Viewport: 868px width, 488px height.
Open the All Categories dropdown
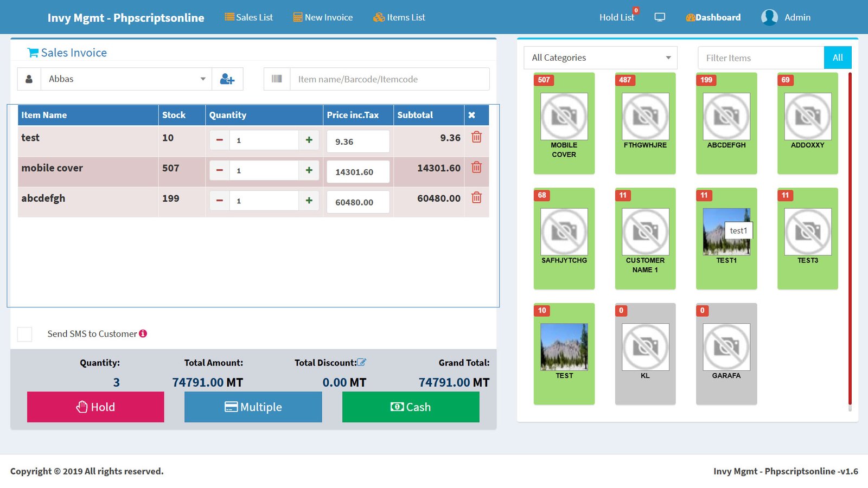[601, 57]
